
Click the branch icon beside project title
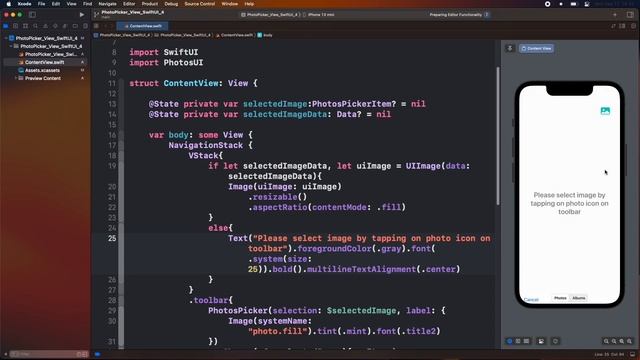click(x=96, y=15)
